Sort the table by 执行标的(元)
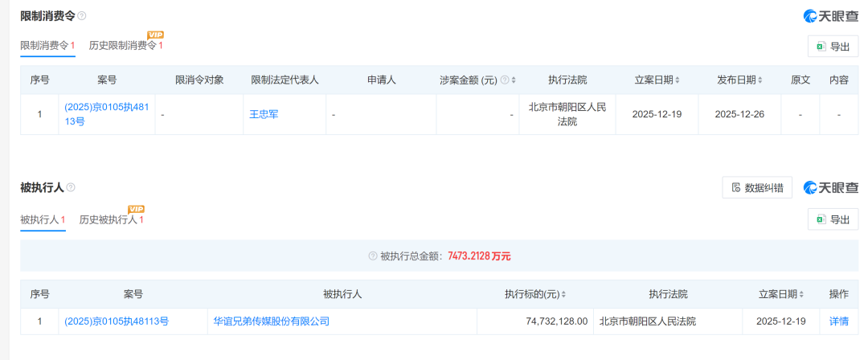 click(x=563, y=295)
